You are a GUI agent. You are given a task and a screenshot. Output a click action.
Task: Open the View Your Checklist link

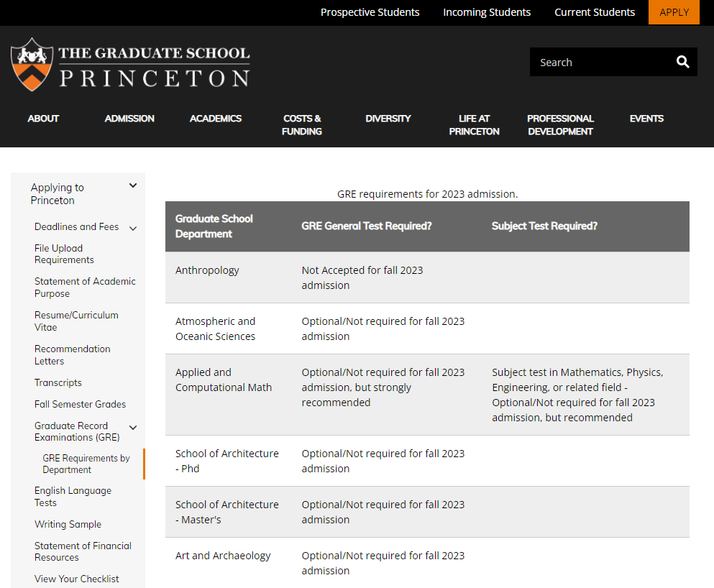click(76, 579)
